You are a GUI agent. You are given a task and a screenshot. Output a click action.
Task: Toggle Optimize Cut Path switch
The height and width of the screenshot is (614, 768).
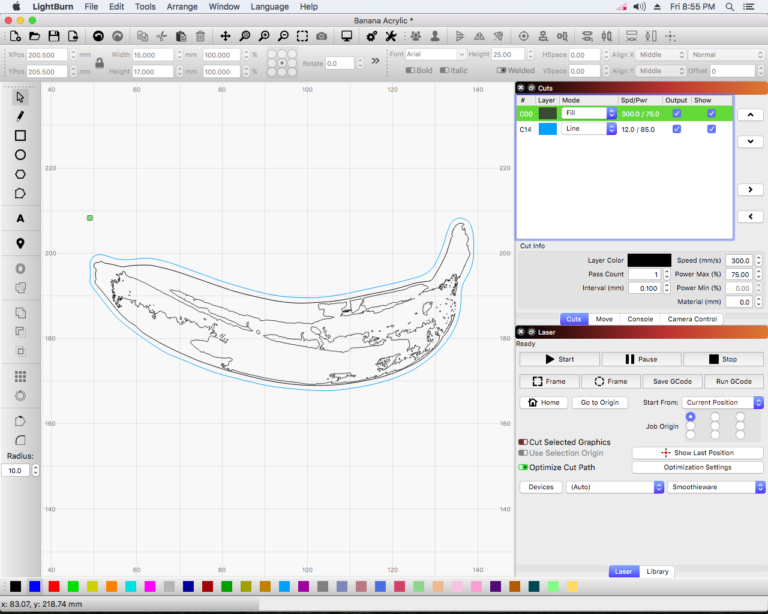523,467
